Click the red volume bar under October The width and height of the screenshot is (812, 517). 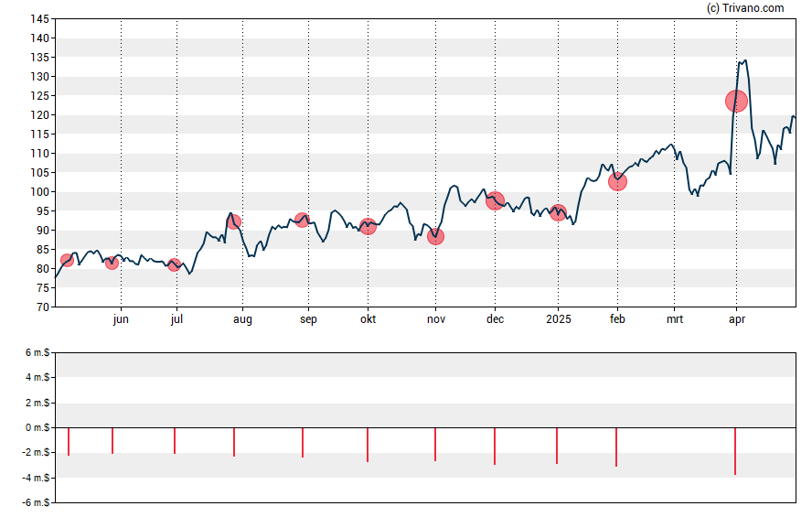tap(368, 445)
